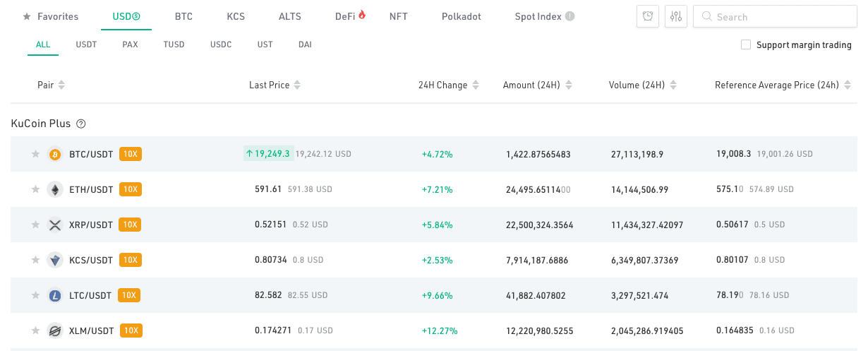868x351 pixels.
Task: Favorite the BTC/USDT pair star
Action: [35, 154]
